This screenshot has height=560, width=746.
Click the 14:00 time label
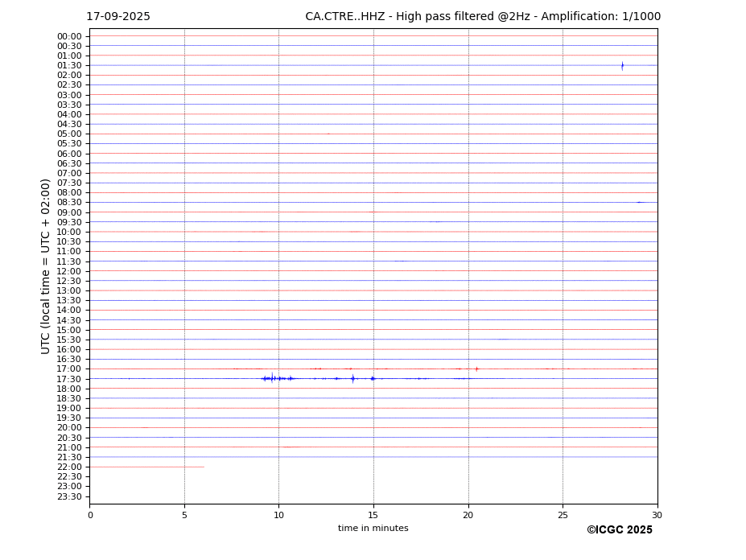pyautogui.click(x=69, y=311)
